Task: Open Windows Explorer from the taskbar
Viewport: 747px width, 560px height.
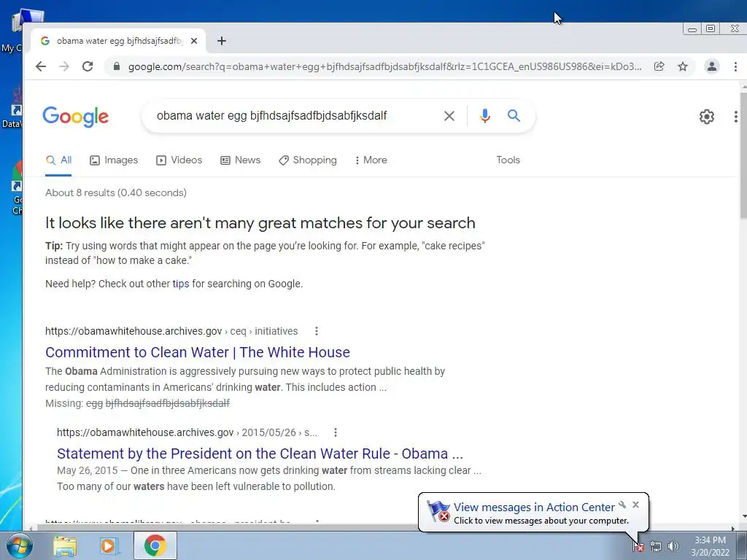Action: pos(65,546)
